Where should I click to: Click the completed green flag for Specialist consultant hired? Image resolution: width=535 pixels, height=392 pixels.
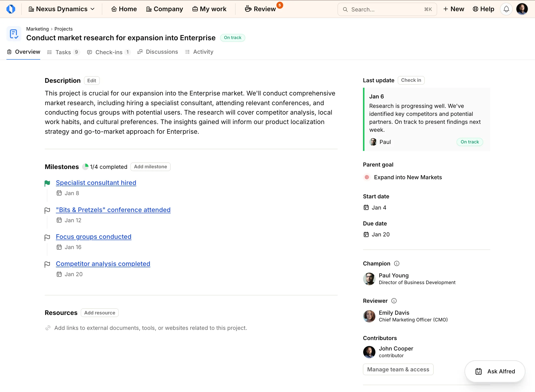[47, 183]
